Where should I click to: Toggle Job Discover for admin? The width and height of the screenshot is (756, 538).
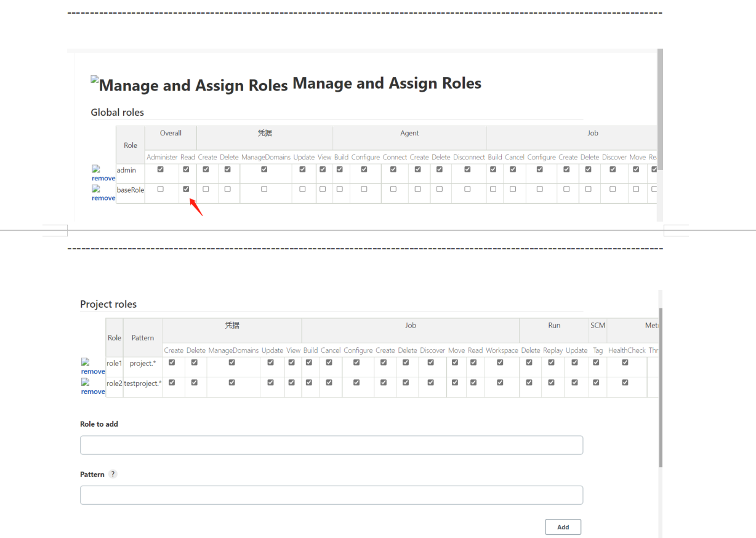[x=613, y=169]
